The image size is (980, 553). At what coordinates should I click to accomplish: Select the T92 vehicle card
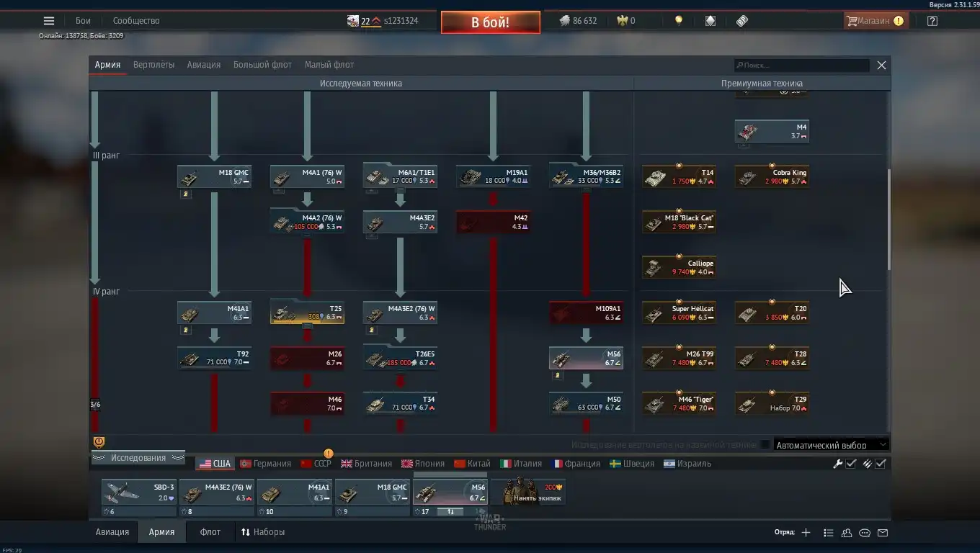(x=214, y=359)
